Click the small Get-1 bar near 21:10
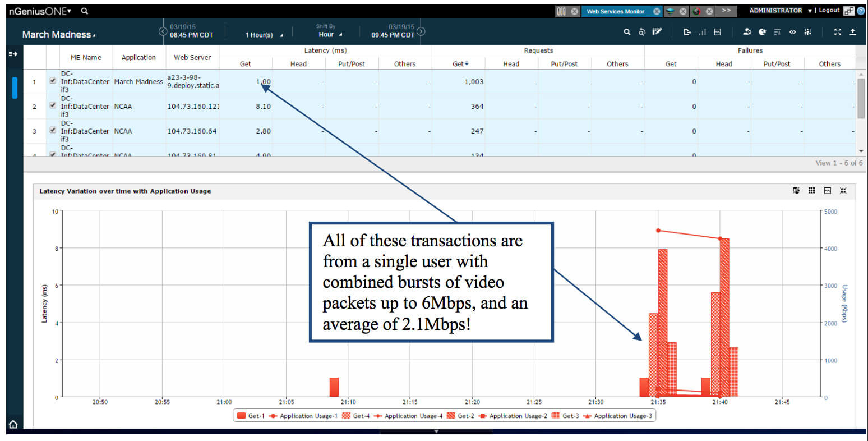Screen dimensions: 868x441 [x=334, y=387]
